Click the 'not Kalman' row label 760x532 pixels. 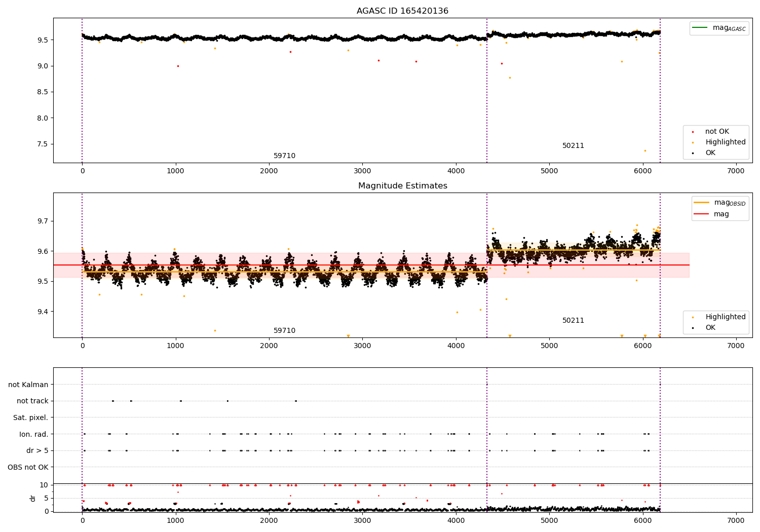(x=28, y=385)
